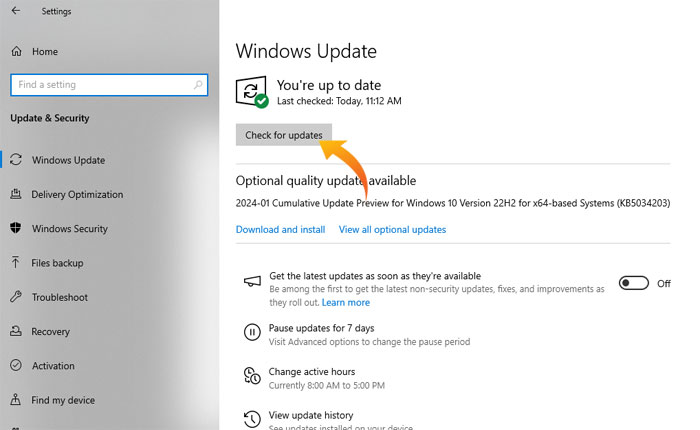Click the search magnifier icon
The image size is (700, 430).
coord(197,85)
